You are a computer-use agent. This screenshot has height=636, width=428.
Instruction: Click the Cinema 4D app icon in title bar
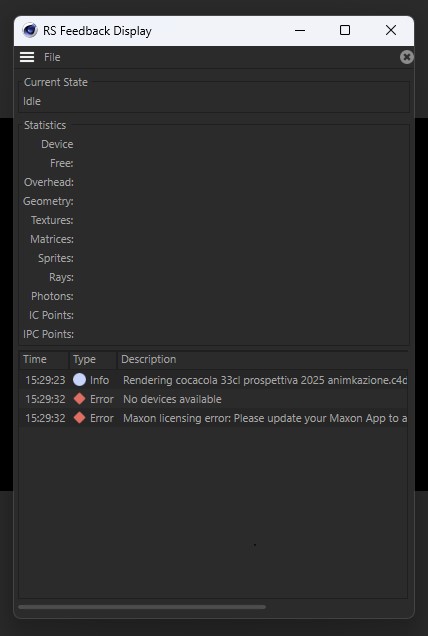coord(30,30)
